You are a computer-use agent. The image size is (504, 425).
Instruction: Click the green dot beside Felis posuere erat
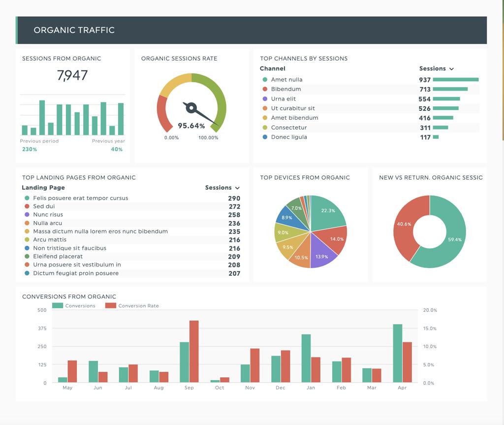pos(27,198)
